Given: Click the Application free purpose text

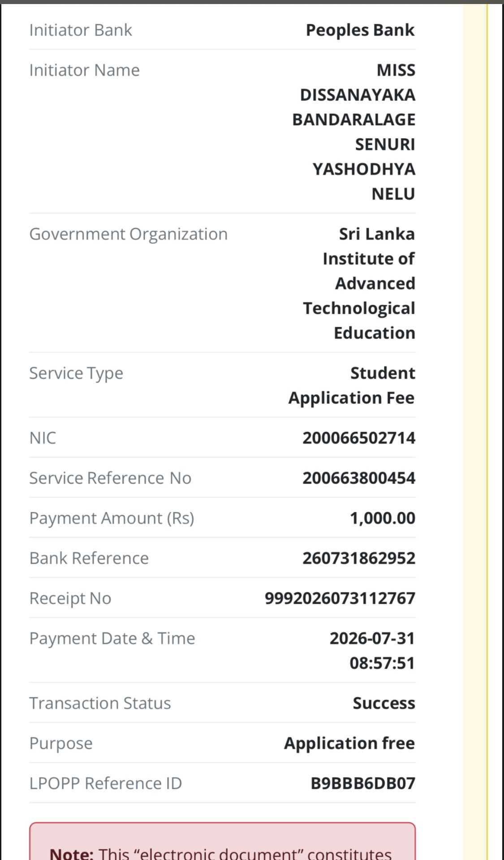Looking at the screenshot, I should click(x=349, y=743).
